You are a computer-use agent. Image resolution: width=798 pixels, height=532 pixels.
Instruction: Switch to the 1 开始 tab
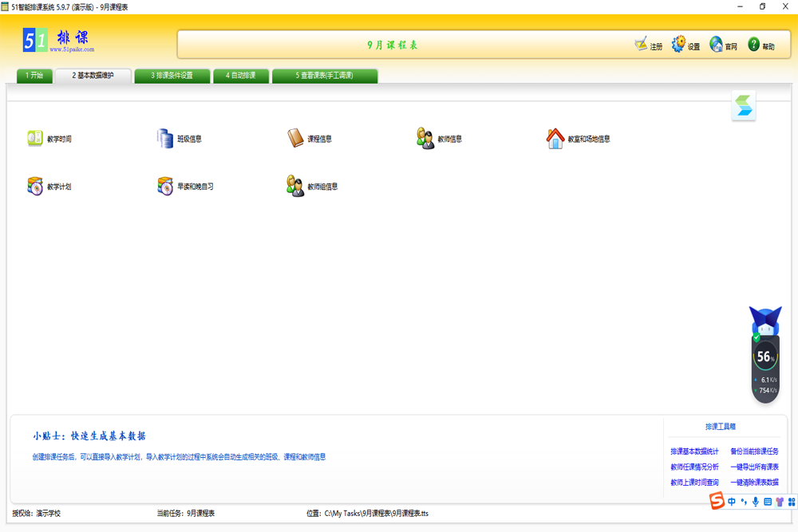point(34,76)
